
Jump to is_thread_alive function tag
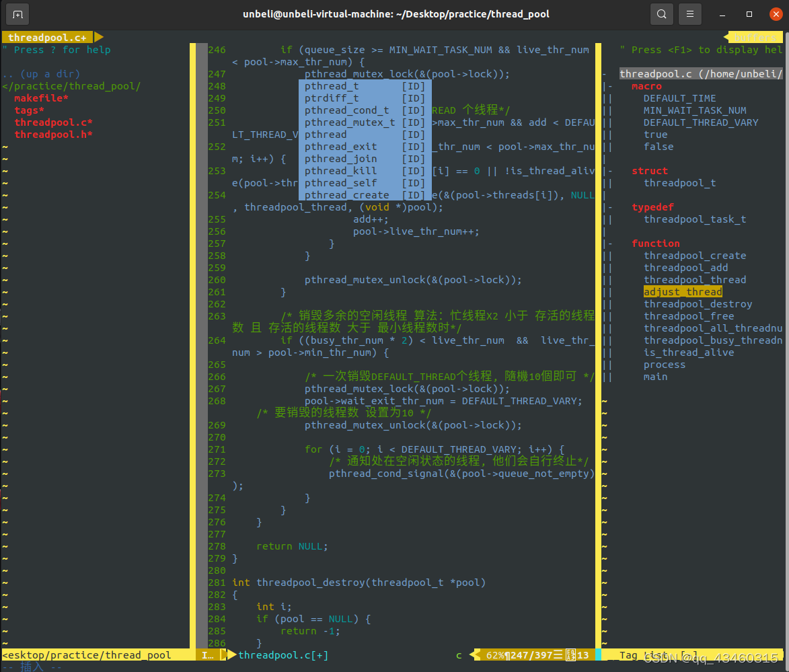[689, 352]
